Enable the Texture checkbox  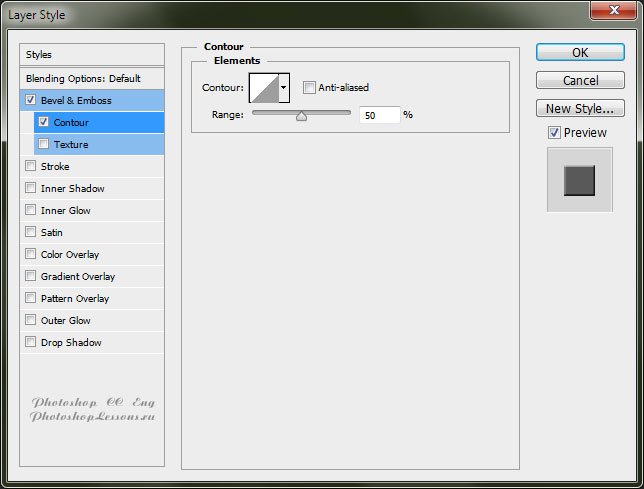[x=43, y=144]
